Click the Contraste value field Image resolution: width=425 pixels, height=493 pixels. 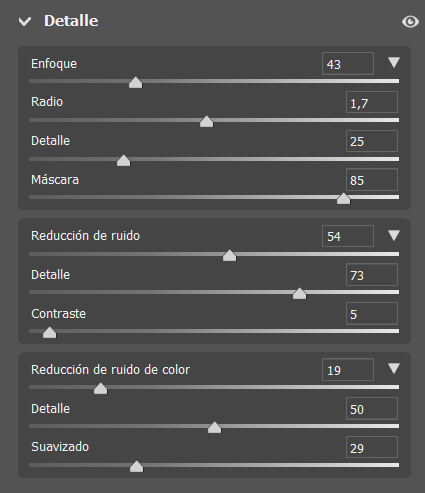pyautogui.click(x=372, y=313)
